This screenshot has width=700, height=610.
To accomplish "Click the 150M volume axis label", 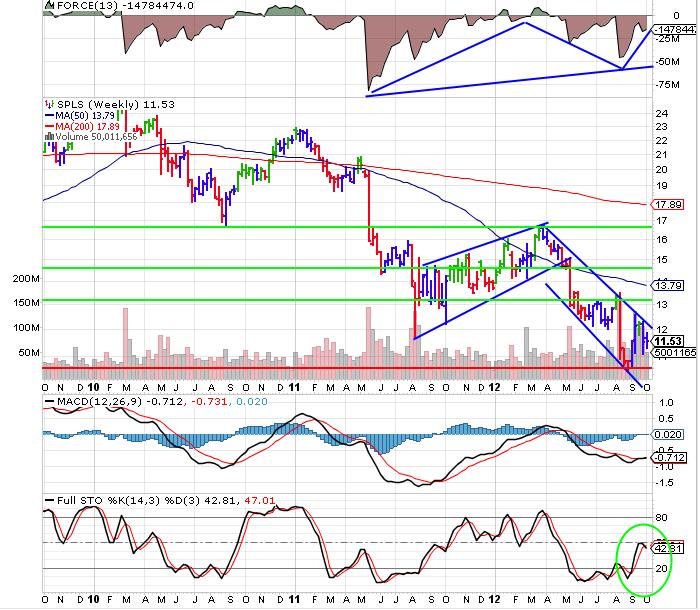I will tap(26, 303).
